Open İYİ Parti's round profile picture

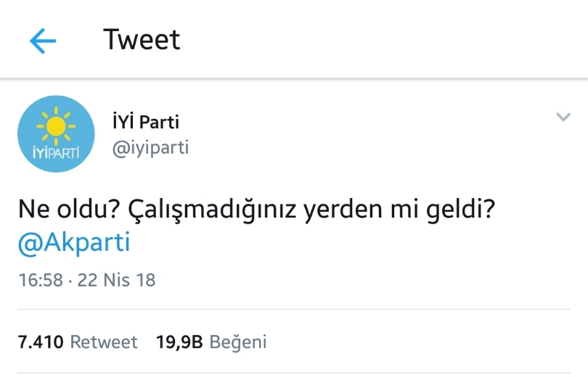56,134
